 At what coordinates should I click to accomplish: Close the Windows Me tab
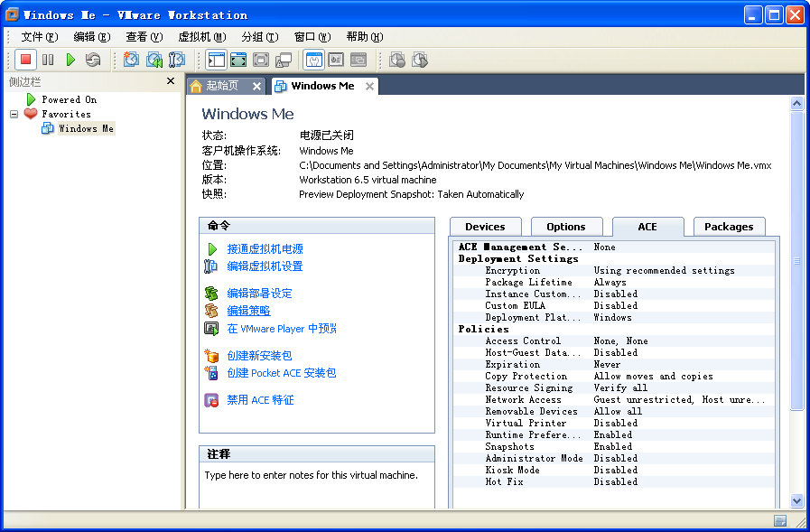click(x=370, y=86)
